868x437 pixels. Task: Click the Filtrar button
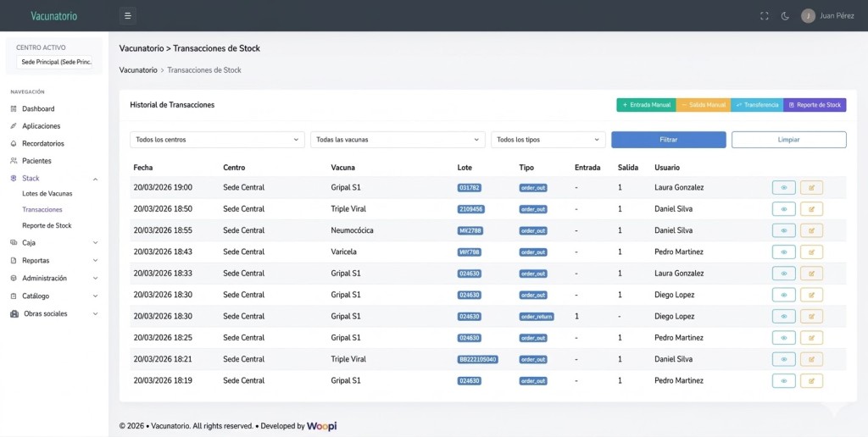coord(668,140)
